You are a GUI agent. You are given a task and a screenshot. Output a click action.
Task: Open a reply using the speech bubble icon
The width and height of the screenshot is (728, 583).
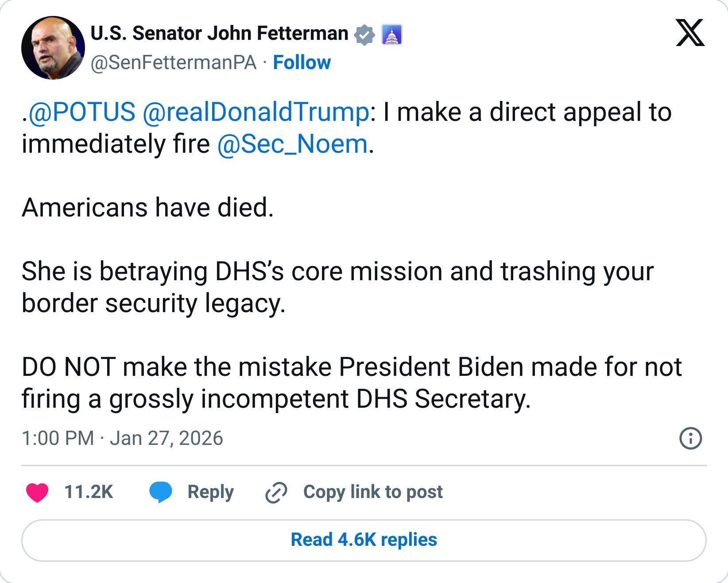click(x=160, y=491)
